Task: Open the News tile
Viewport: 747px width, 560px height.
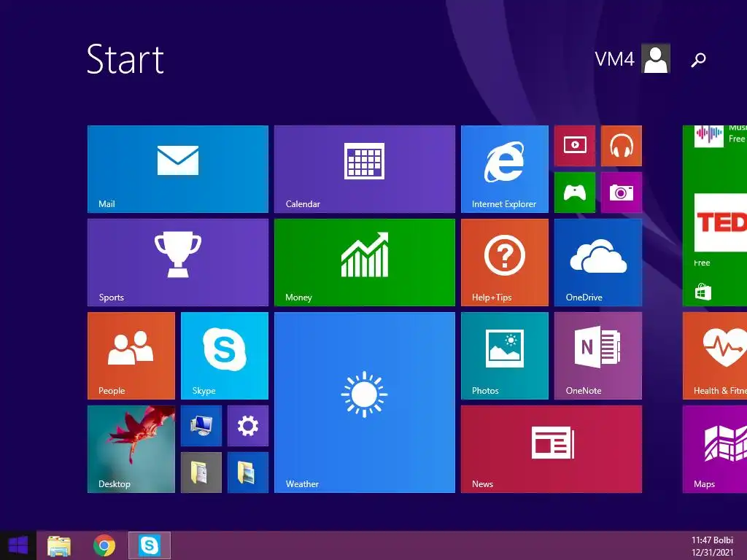Action: click(x=551, y=449)
